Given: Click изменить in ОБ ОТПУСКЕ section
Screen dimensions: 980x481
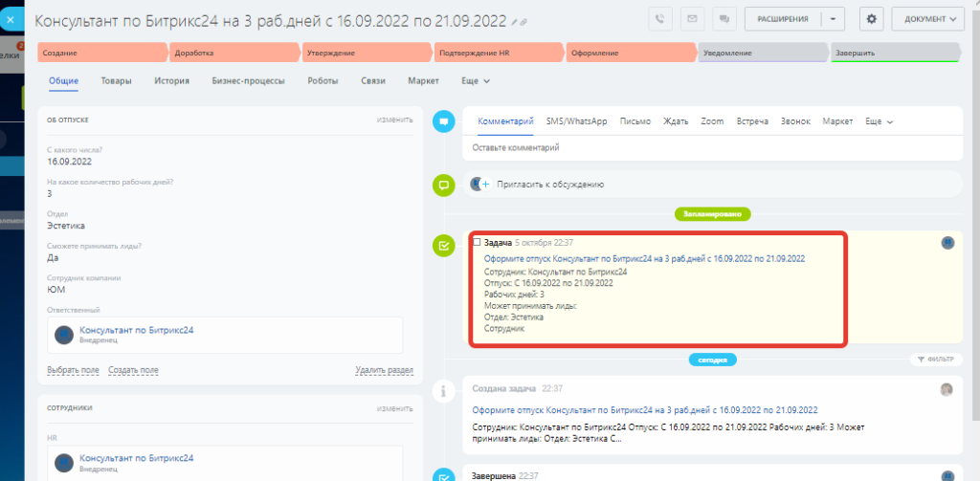Looking at the screenshot, I should coord(394,120).
